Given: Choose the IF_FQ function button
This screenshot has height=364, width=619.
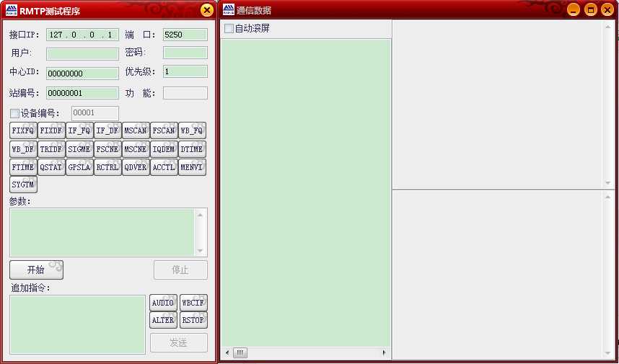Looking at the screenshot, I should tap(79, 130).
